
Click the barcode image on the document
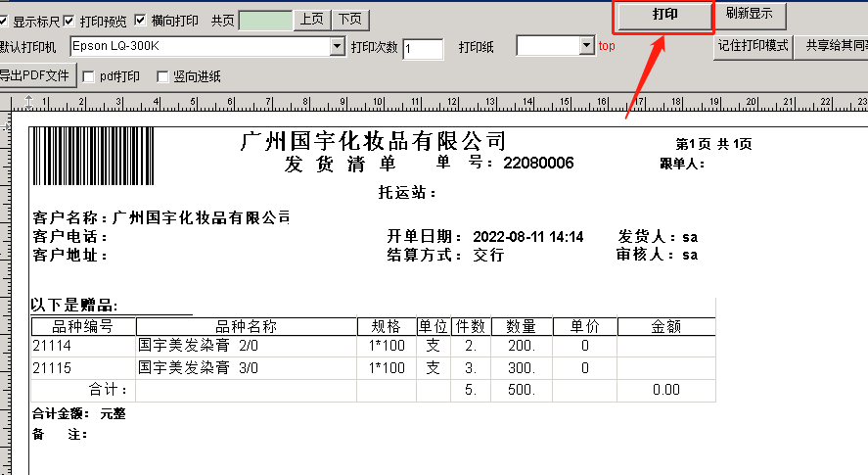pos(94,155)
